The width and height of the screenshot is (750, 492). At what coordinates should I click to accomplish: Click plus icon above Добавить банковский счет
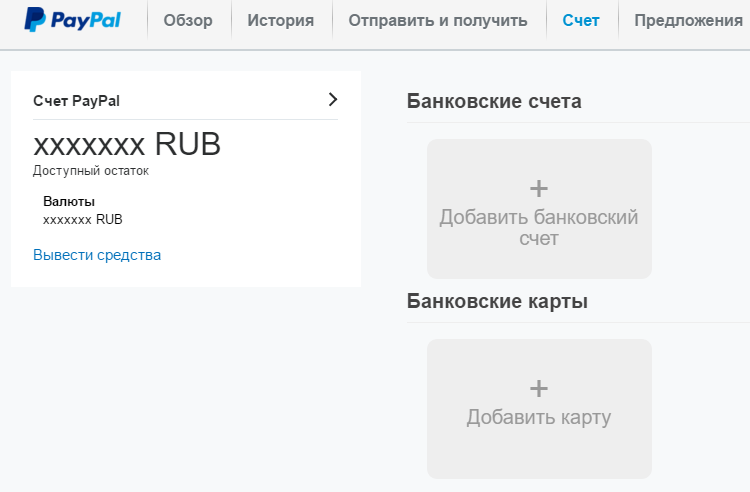tap(539, 188)
